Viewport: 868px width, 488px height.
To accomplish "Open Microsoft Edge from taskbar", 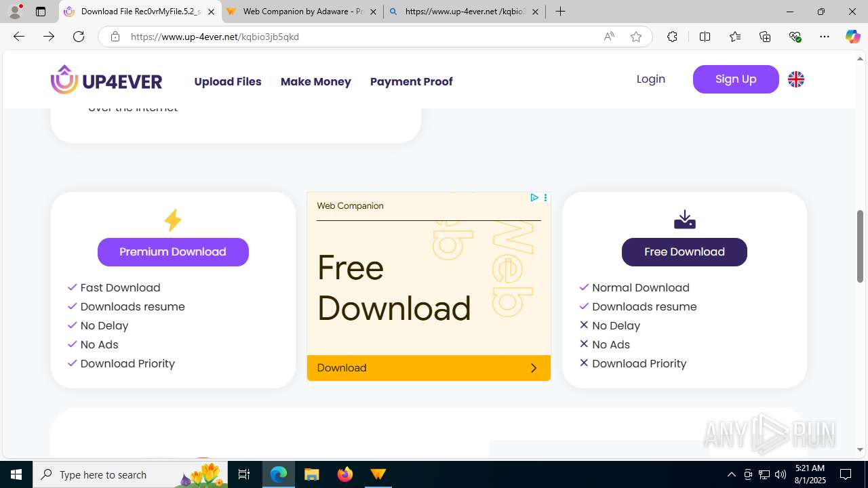I will click(x=279, y=474).
